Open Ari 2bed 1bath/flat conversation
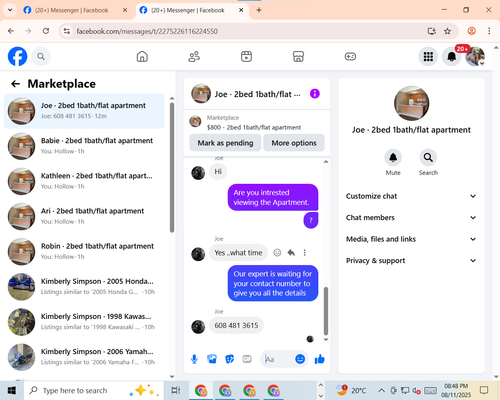This screenshot has width=500, height=400. coord(84,216)
